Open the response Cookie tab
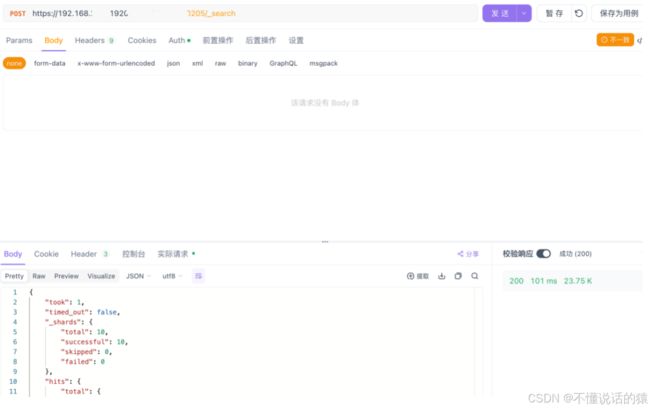The width and height of the screenshot is (650, 409). coord(46,254)
